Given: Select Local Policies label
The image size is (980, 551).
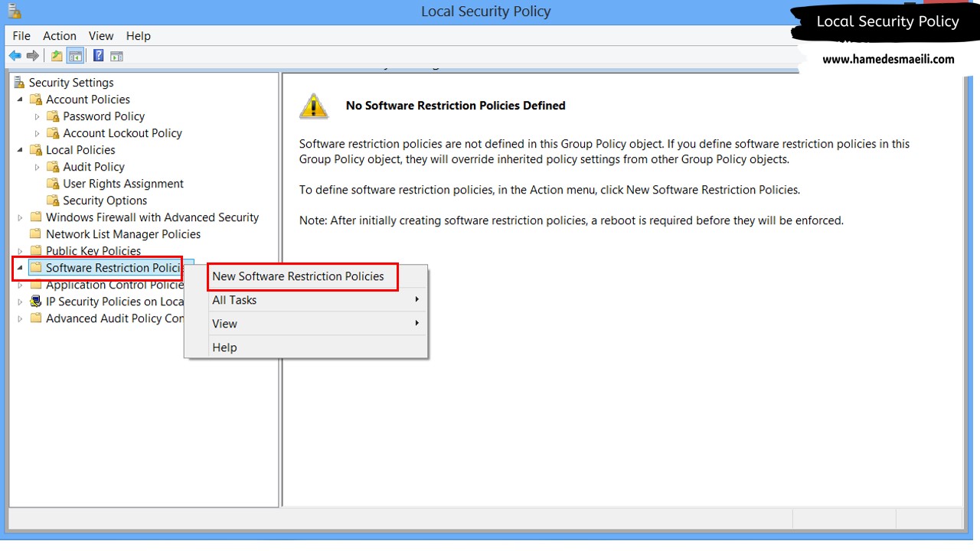Looking at the screenshot, I should pyautogui.click(x=80, y=150).
